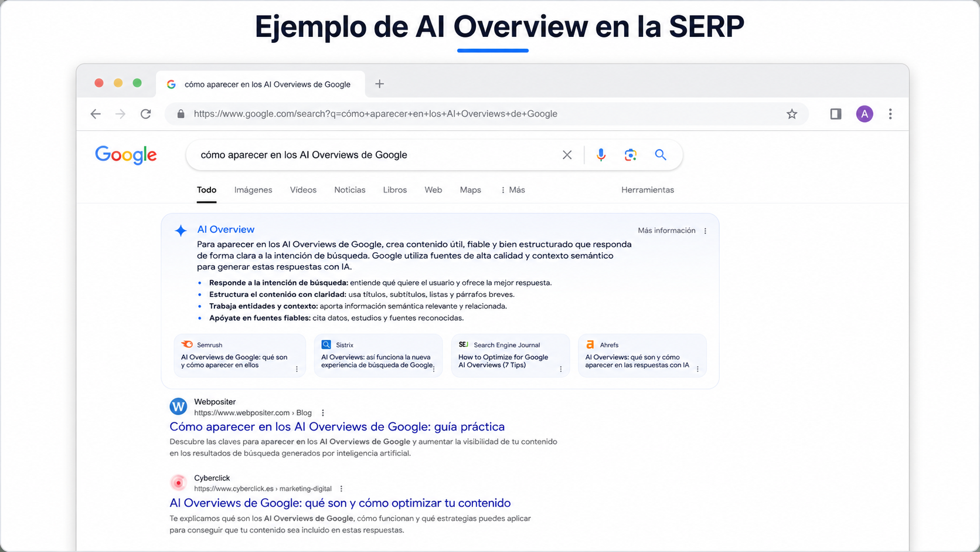Open three-dot menu on Semrush card
980x552 pixels.
pos(297,369)
